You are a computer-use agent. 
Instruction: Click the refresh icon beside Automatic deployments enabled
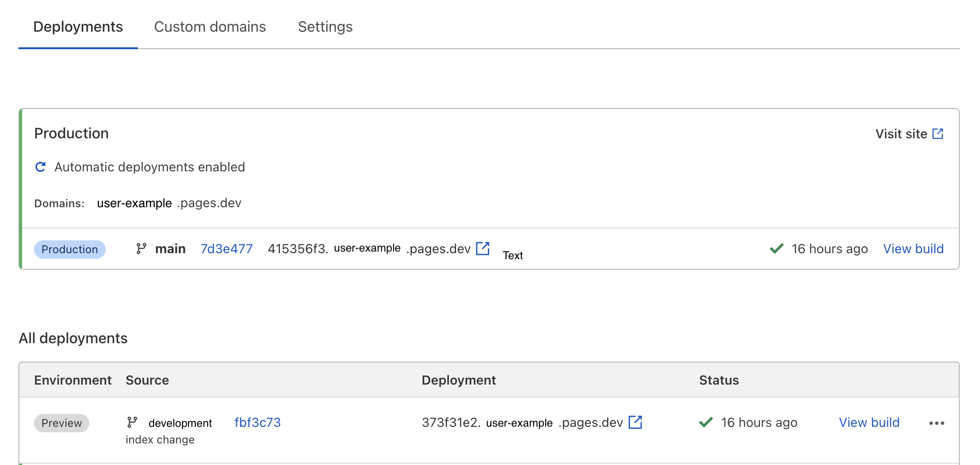[x=40, y=167]
